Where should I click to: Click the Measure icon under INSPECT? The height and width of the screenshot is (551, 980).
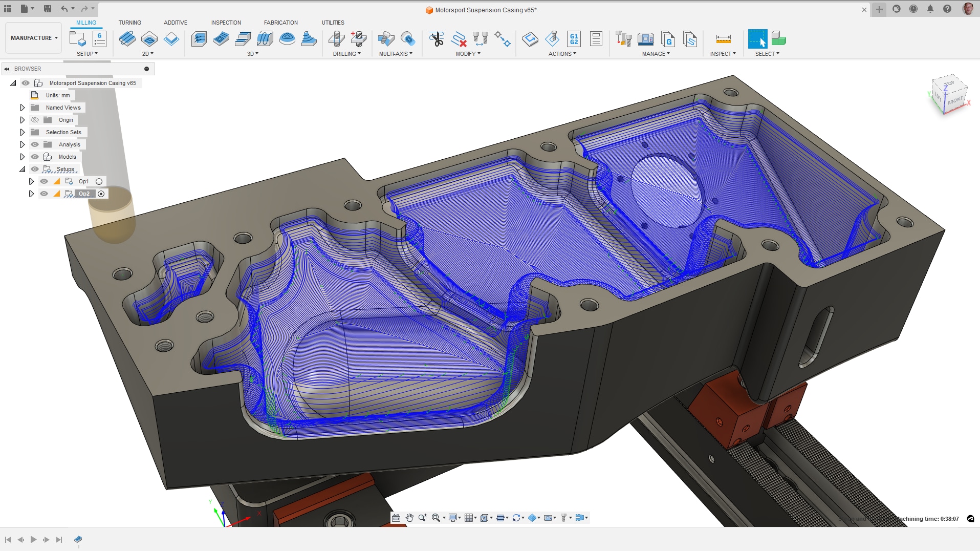click(722, 39)
